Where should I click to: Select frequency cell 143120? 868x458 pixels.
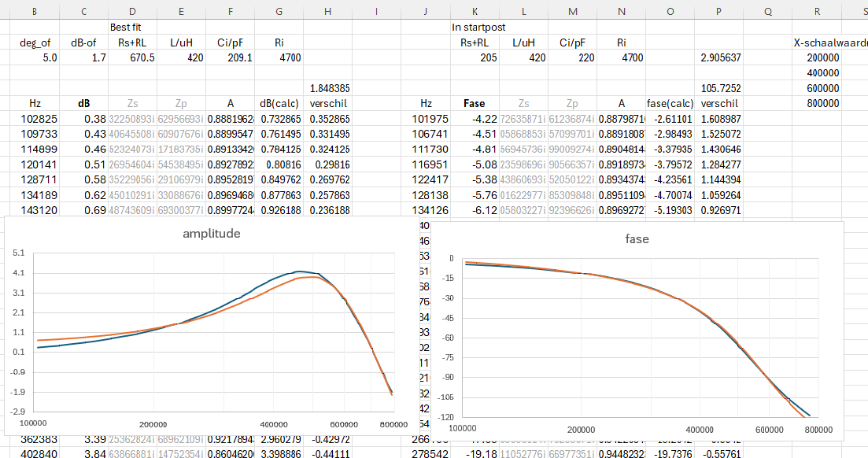point(35,210)
